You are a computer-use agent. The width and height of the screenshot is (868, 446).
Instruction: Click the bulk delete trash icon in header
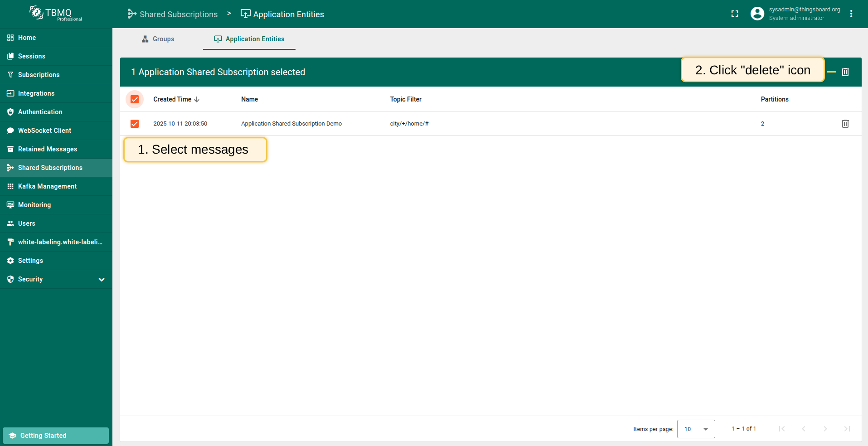coord(845,72)
